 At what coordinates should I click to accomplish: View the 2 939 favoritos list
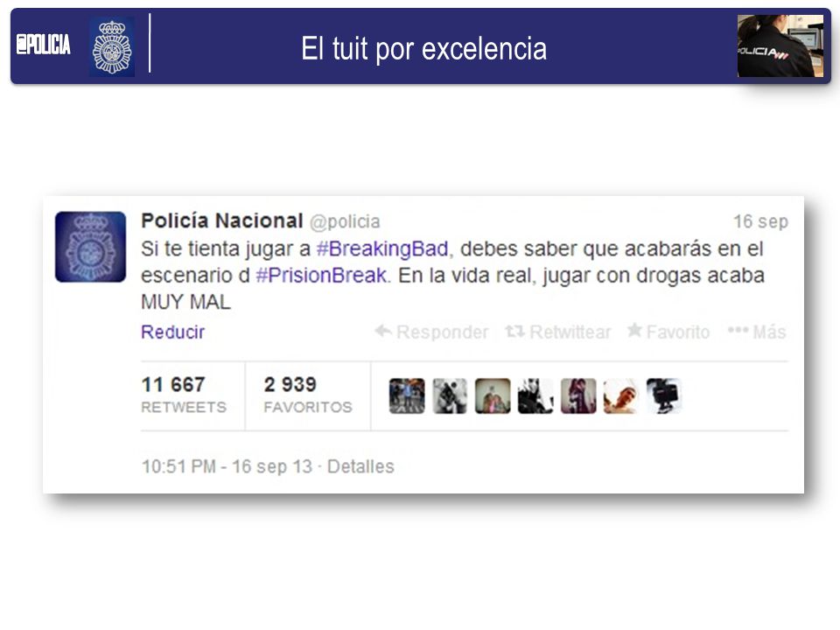pyautogui.click(x=308, y=395)
